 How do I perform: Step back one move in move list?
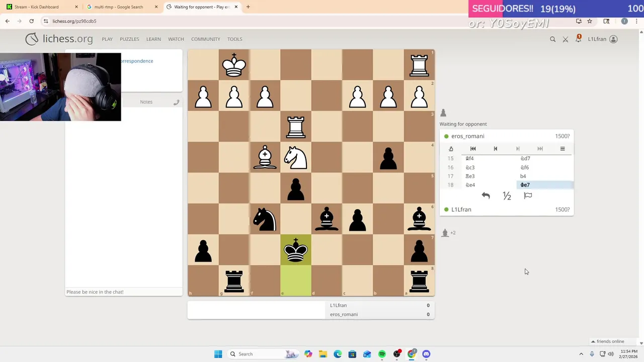click(x=495, y=149)
